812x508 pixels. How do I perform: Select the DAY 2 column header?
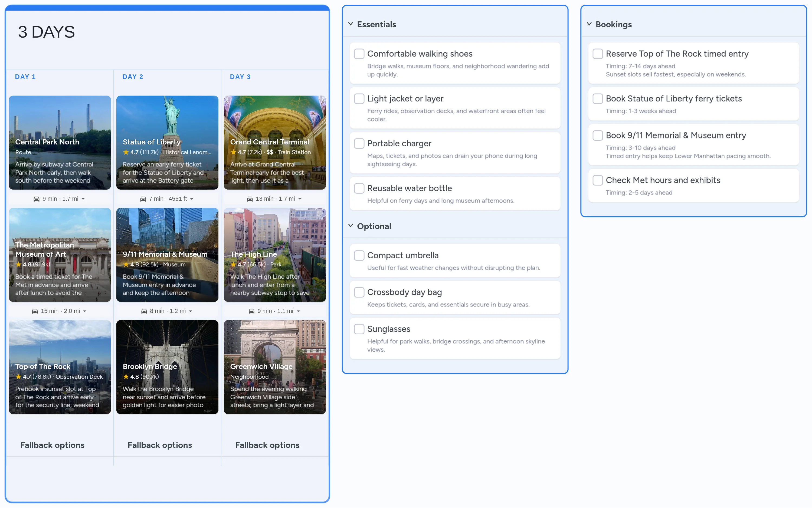click(x=133, y=77)
